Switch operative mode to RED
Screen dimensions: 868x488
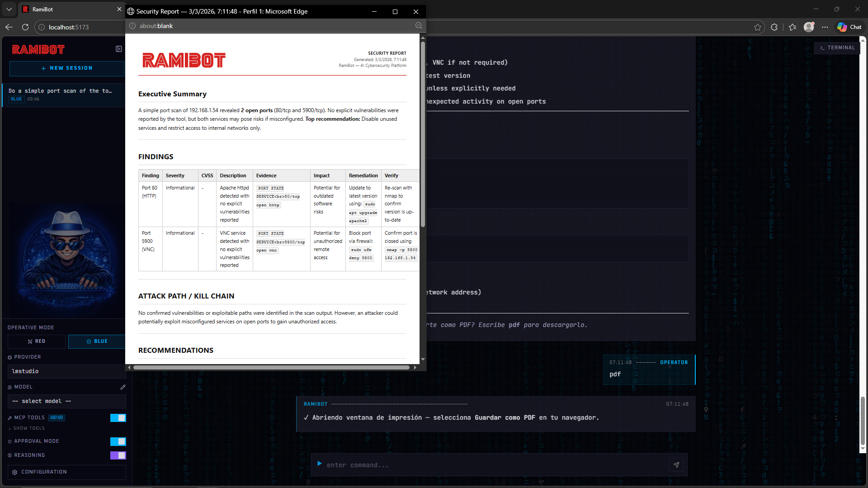point(37,341)
